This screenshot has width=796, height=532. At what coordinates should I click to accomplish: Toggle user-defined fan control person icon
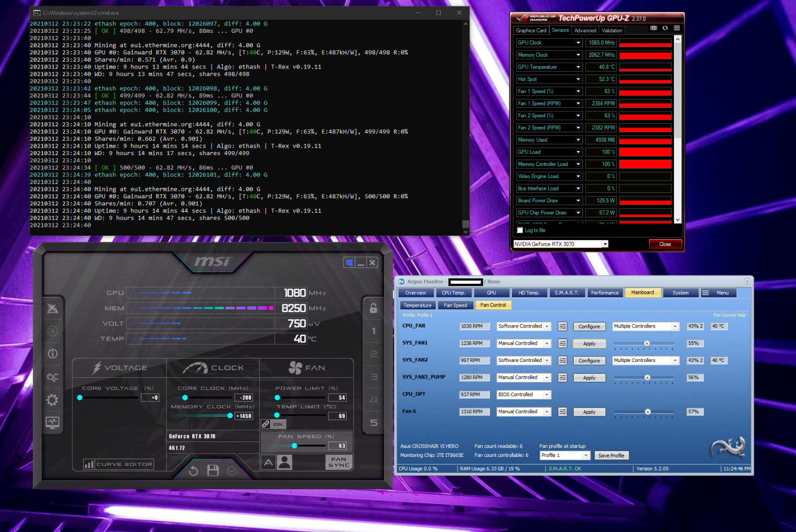pos(285,462)
